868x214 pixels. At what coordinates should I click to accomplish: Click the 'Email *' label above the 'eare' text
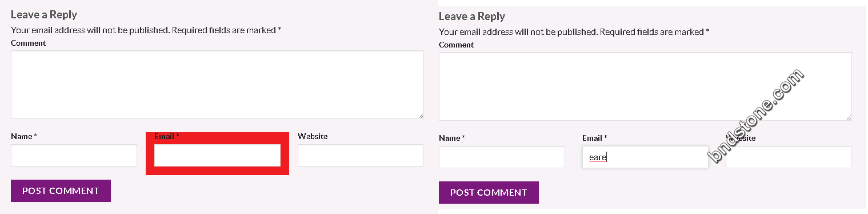pos(595,138)
